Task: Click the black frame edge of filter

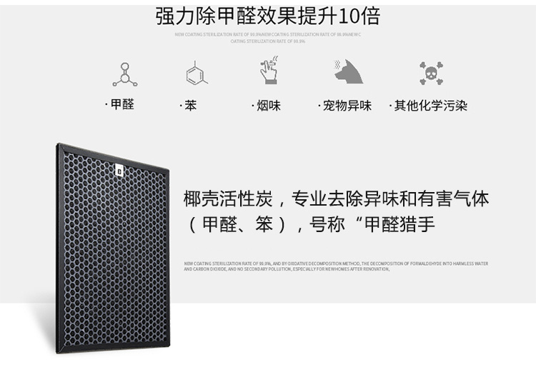Action: point(59,248)
